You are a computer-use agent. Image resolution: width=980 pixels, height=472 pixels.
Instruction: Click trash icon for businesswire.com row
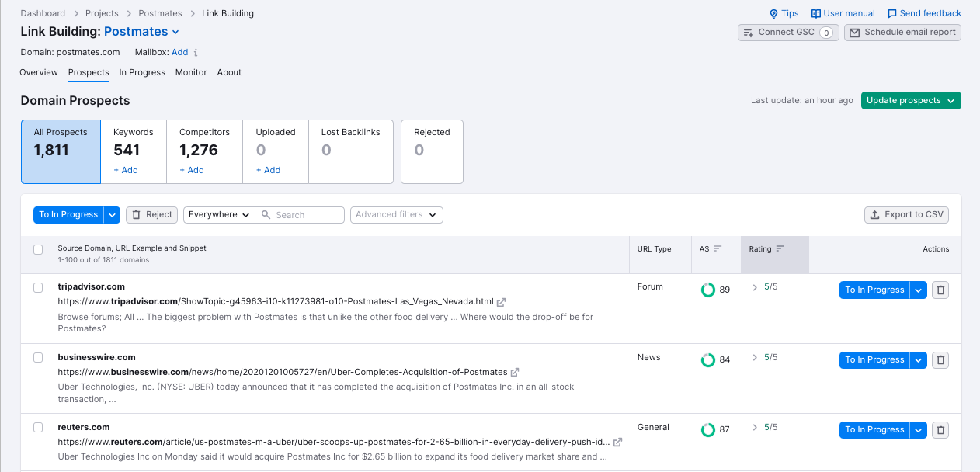point(940,360)
